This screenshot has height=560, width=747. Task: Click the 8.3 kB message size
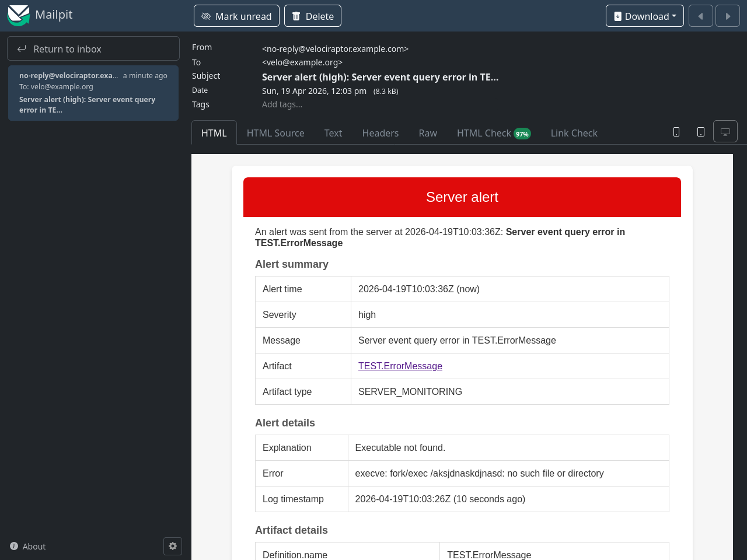[386, 92]
